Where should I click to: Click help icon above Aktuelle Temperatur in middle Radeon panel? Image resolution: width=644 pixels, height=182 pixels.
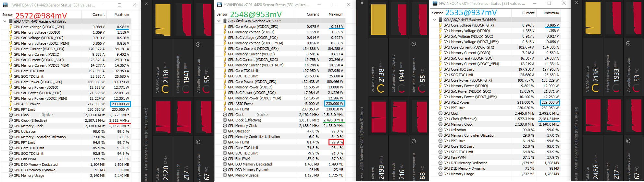[414, 44]
